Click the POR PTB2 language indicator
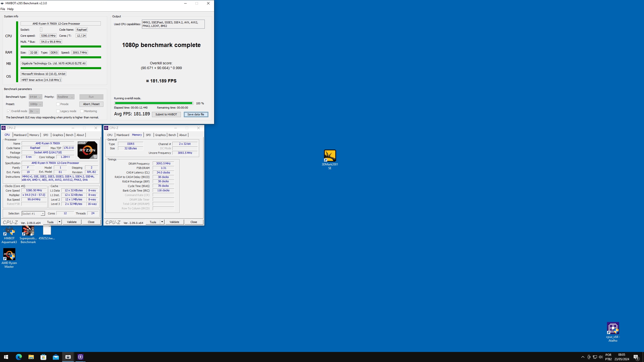 pyautogui.click(x=608, y=357)
